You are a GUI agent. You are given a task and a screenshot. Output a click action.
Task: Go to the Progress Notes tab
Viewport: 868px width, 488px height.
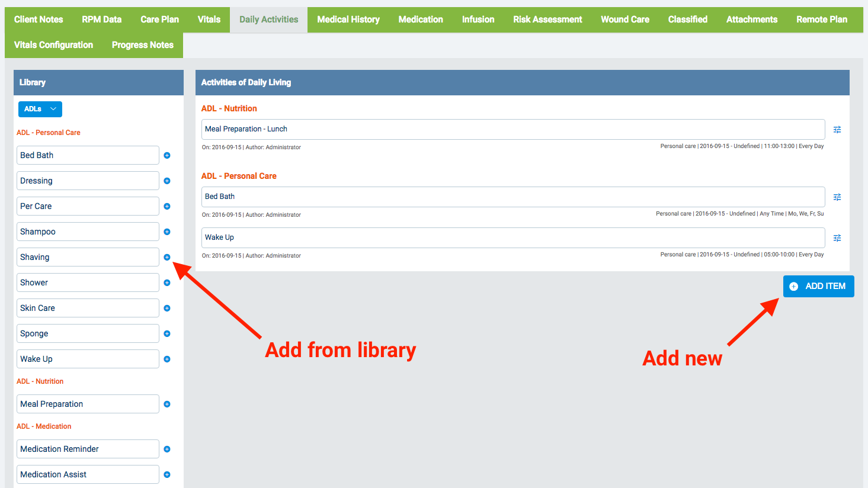tap(142, 45)
